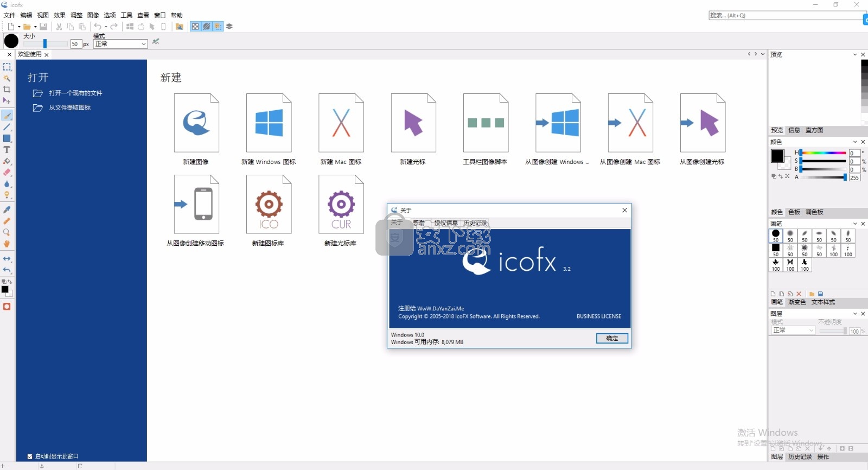Click the layers stack toolbar icon

(x=229, y=26)
